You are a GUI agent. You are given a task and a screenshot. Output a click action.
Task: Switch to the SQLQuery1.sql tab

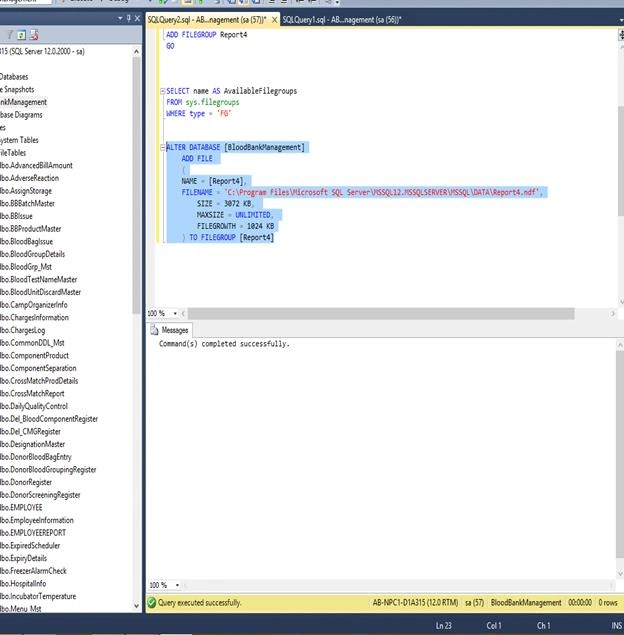342,19
